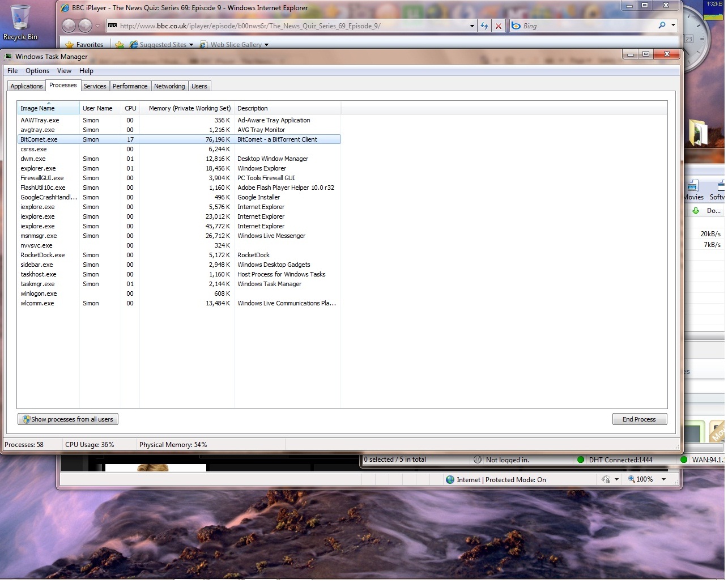The height and width of the screenshot is (583, 728).
Task: Select the wlcomm.exe process
Action: click(179, 303)
